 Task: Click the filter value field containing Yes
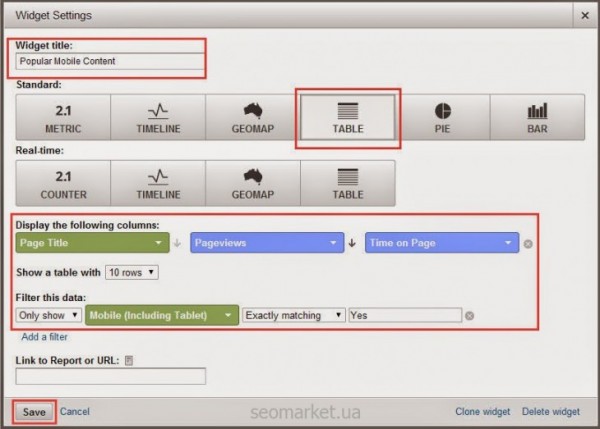click(x=405, y=315)
